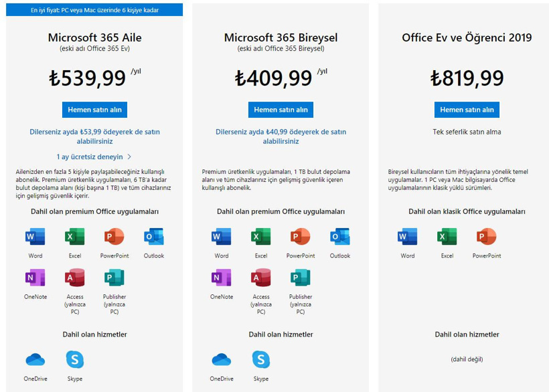The image size is (549, 392).
Task: Select the Word icon in Microsoft 365 Aile plan
Action: coord(35,237)
